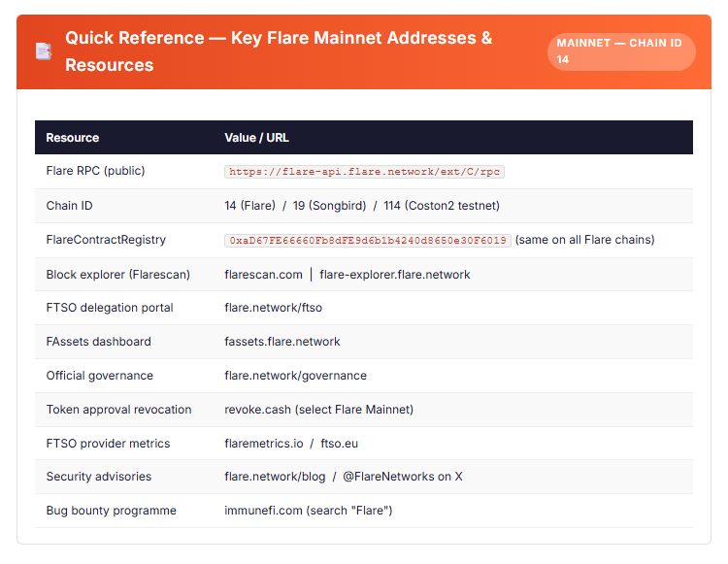Click the Flare RPC (public) label
The width and height of the screenshot is (728, 564).
[96, 171]
